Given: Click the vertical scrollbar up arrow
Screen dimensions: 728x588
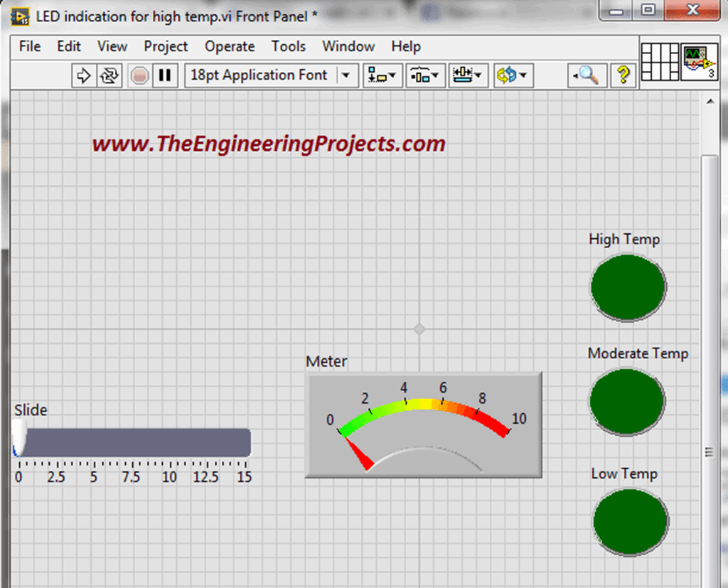Looking at the screenshot, I should [709, 102].
